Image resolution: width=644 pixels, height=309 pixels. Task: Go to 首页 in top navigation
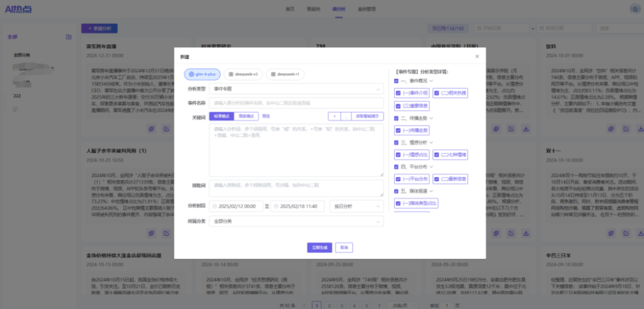pos(290,9)
